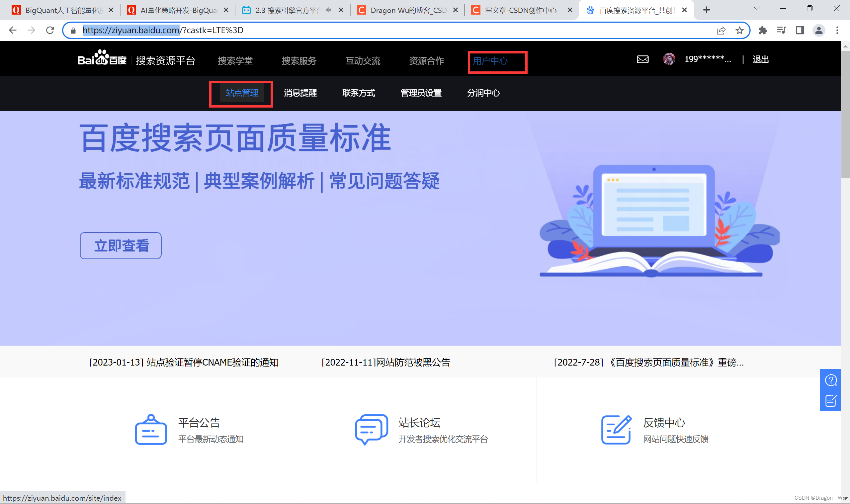Viewport: 850px width, 504px height.
Task: Open the 站长论坛 heading link
Action: pos(419,423)
